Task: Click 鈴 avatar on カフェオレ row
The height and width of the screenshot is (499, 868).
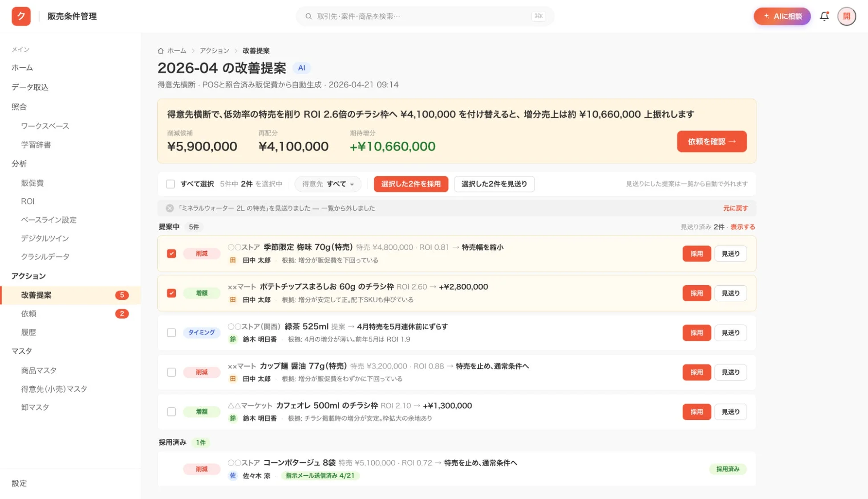Action: click(x=233, y=418)
